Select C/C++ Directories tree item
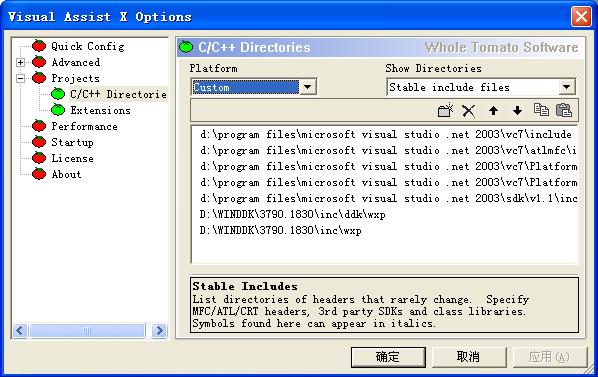The image size is (598, 377). [x=118, y=94]
